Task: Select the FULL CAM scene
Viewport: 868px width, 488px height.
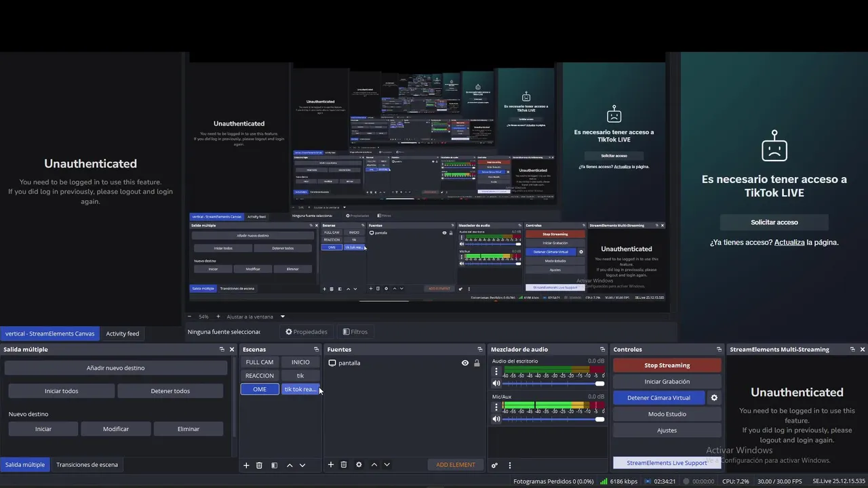Action: (260, 362)
